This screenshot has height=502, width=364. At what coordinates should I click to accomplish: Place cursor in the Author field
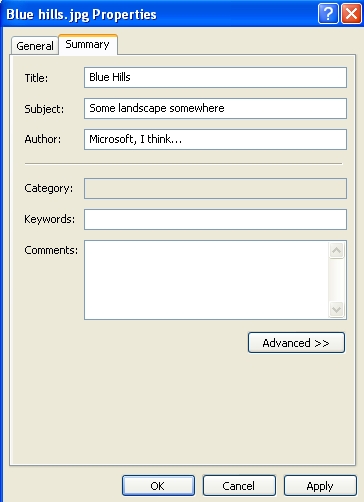click(215, 139)
